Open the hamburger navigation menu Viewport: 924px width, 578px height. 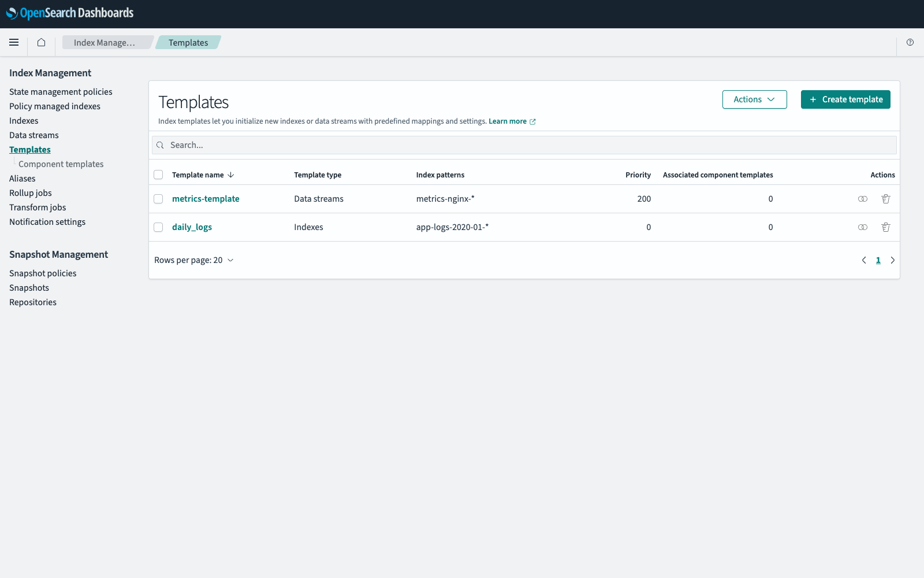(14, 42)
